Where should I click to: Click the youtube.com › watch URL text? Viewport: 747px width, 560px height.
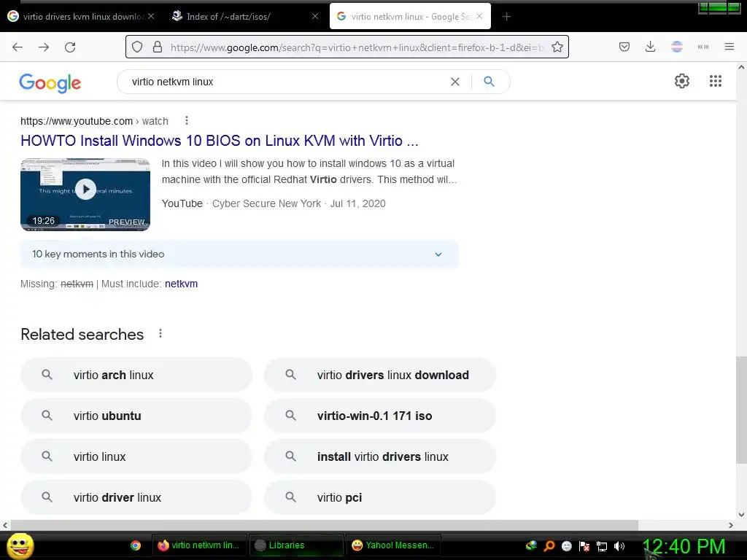94,122
